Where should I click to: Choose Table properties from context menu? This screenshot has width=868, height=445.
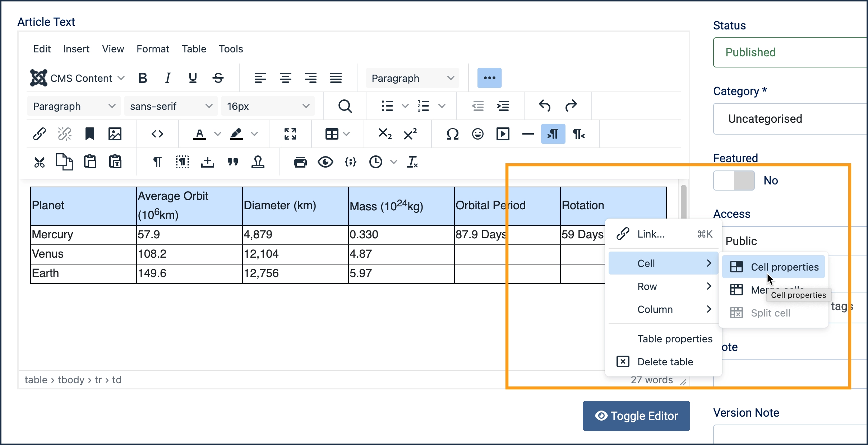(x=663, y=338)
